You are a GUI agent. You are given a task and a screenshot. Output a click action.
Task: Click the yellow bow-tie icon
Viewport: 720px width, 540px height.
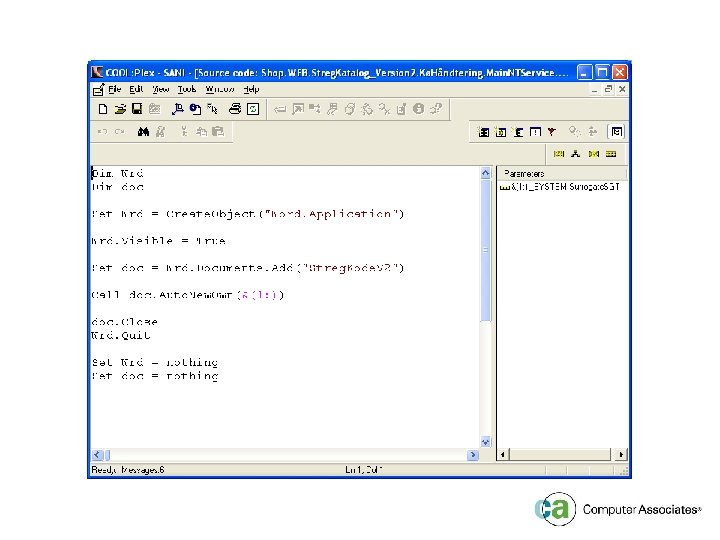tap(594, 154)
